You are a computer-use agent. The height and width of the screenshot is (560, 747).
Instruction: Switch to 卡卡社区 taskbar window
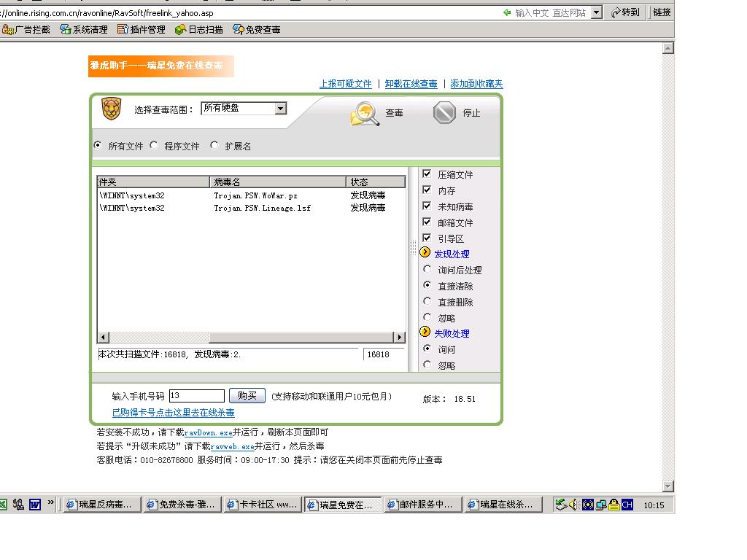pos(264,505)
